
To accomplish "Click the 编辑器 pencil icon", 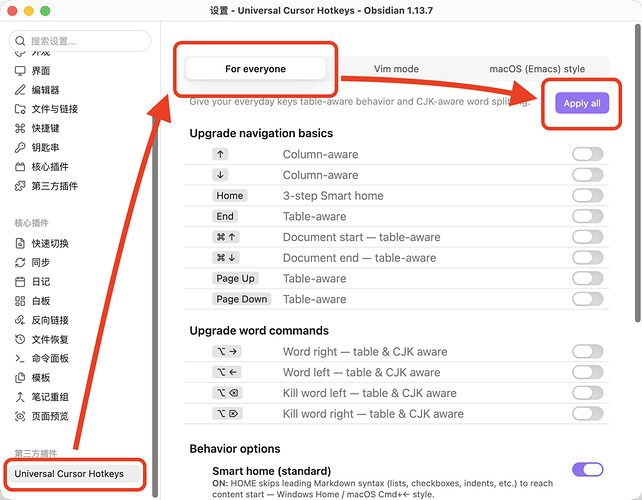I will click(x=20, y=90).
